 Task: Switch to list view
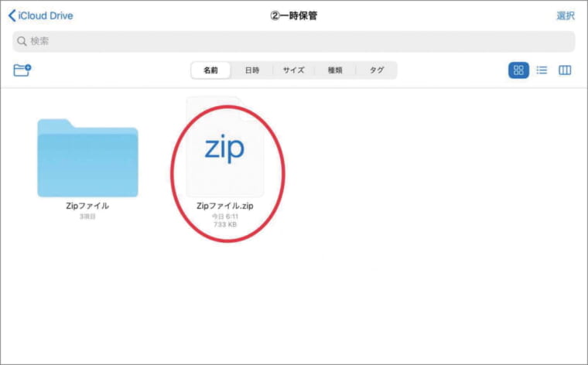[x=542, y=70]
